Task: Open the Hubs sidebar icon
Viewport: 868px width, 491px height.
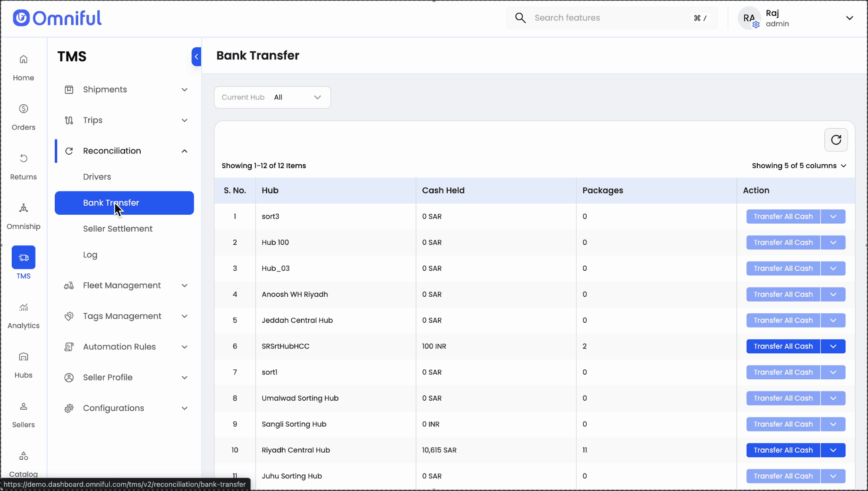Action: click(x=23, y=357)
